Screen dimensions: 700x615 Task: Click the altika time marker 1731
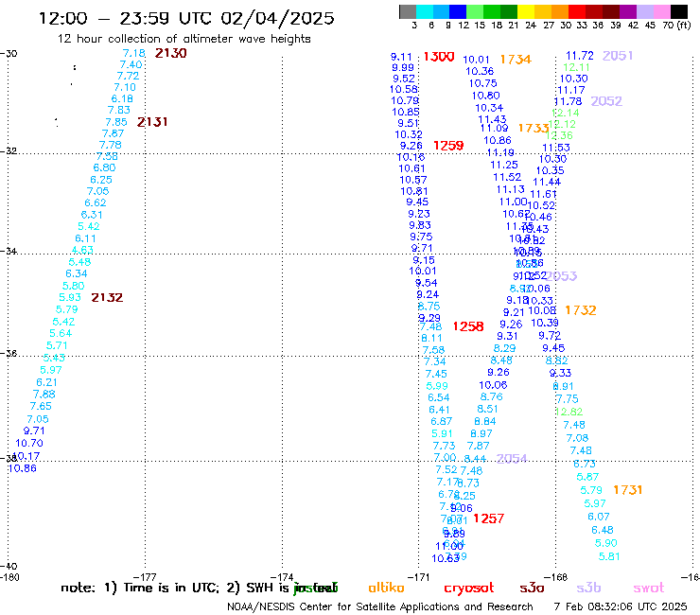pos(628,490)
